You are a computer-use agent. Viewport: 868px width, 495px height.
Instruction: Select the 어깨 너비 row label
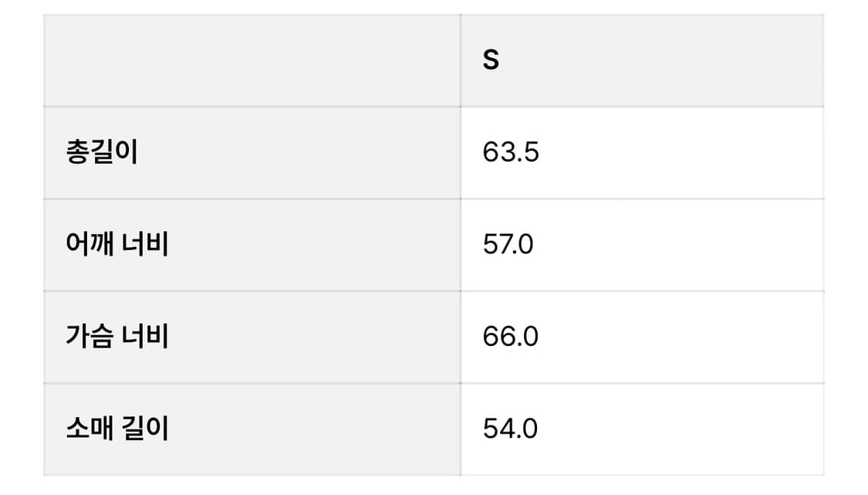[x=117, y=245]
